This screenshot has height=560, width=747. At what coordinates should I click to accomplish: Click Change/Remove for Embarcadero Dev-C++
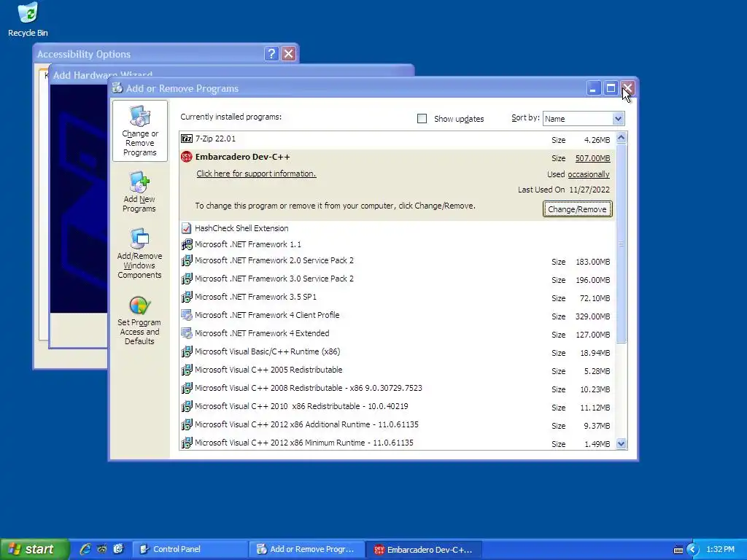tap(578, 209)
